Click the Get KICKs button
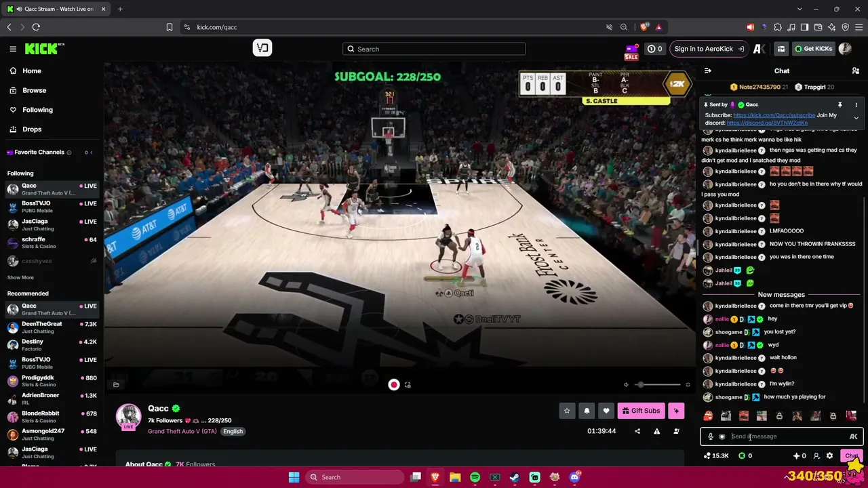 pos(813,49)
